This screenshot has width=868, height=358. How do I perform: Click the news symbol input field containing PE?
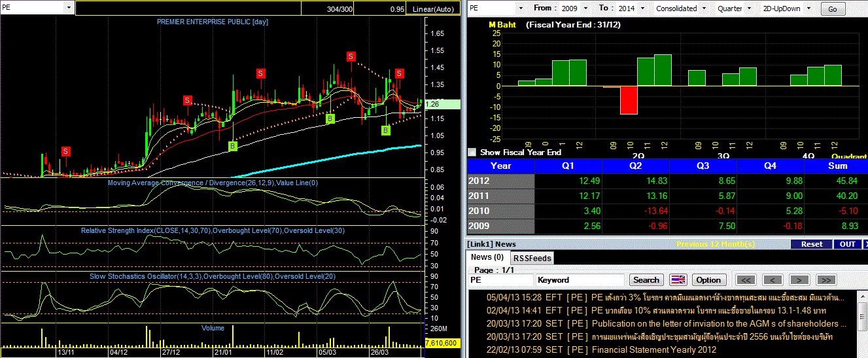coord(500,279)
